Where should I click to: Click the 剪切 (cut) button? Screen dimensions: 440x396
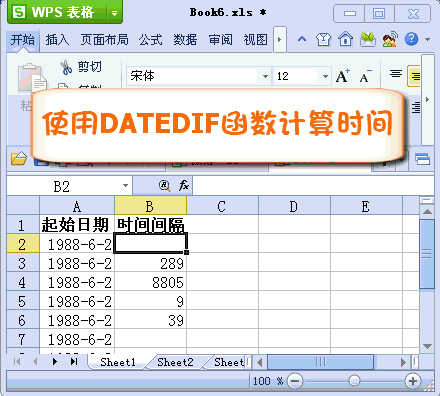[81, 67]
